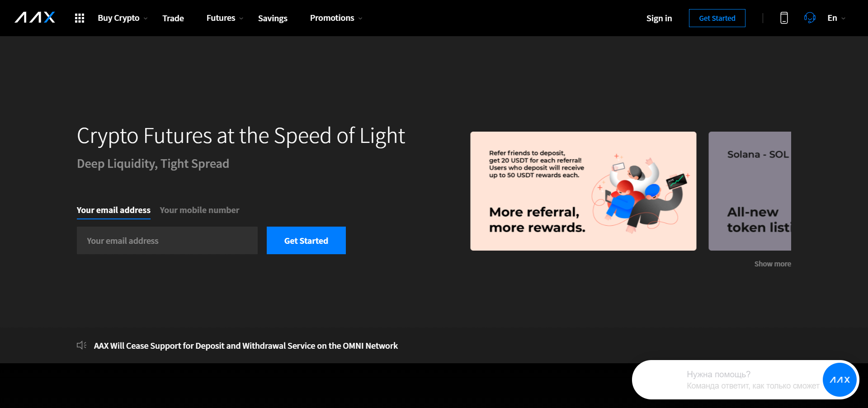Open the More referral, more rewards banner
Image resolution: width=868 pixels, height=408 pixels.
[x=583, y=191]
